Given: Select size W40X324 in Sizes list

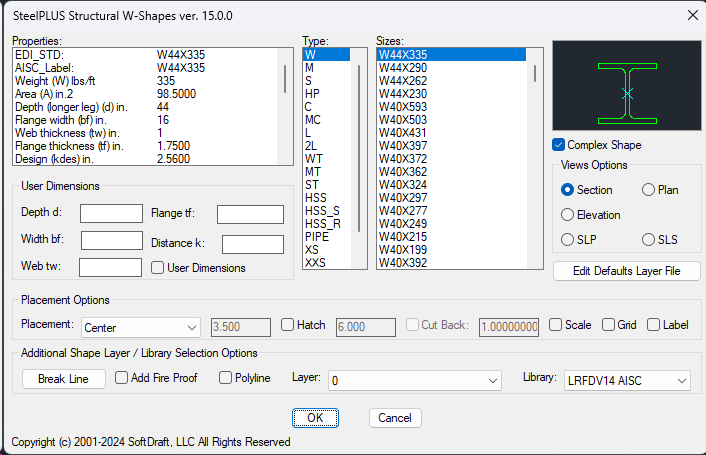Looking at the screenshot, I should (x=452, y=185).
